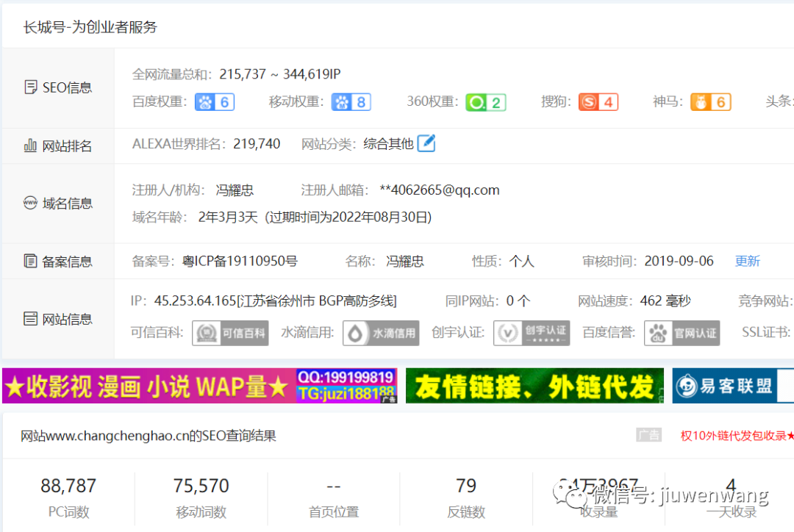Click 更新 to refresh ICP record
The width and height of the screenshot is (794, 532).
tap(748, 261)
